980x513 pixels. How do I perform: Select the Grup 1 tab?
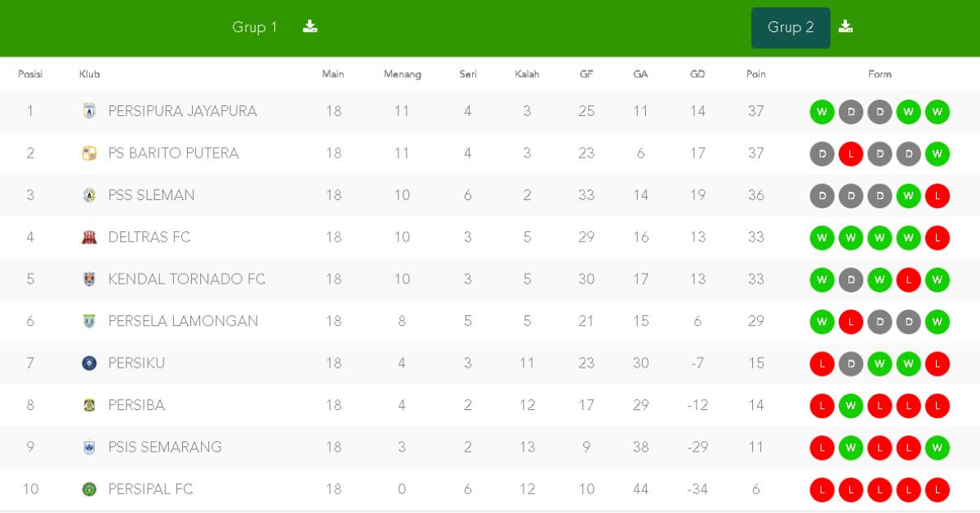[254, 27]
